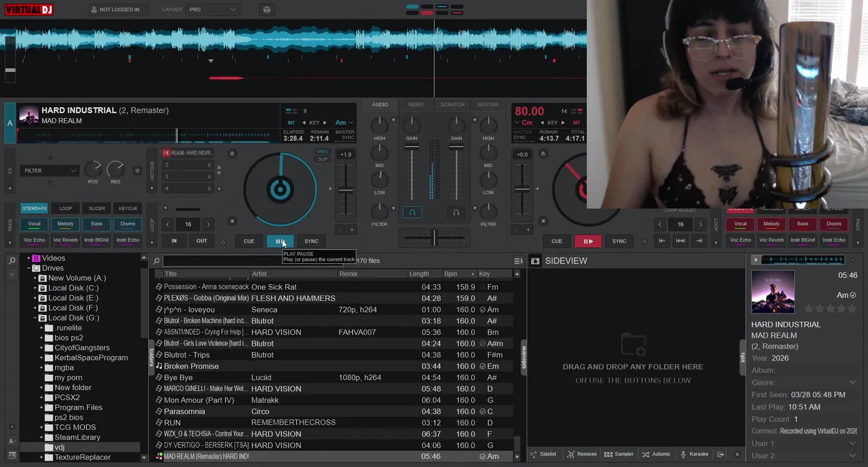The width and height of the screenshot is (868, 467).
Task: Click the left deck pitch slider
Action: pos(346,190)
